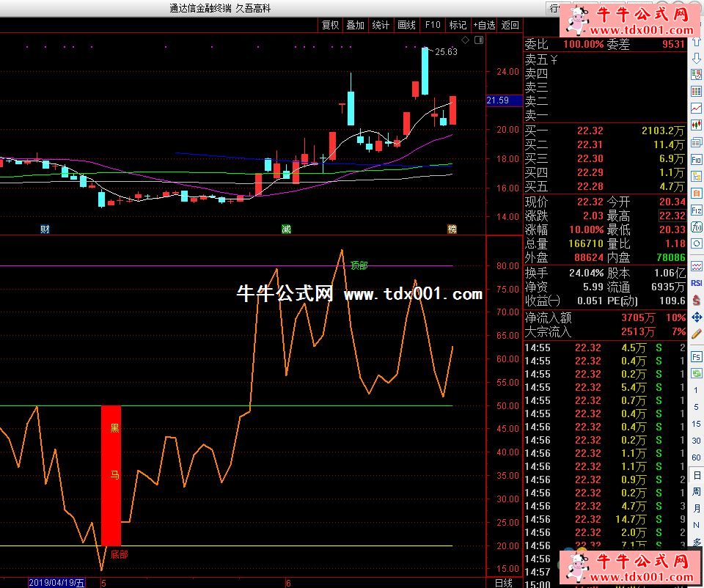Click the 净流入额 value 3705万
Screen dimensions: 704x588
638,317
